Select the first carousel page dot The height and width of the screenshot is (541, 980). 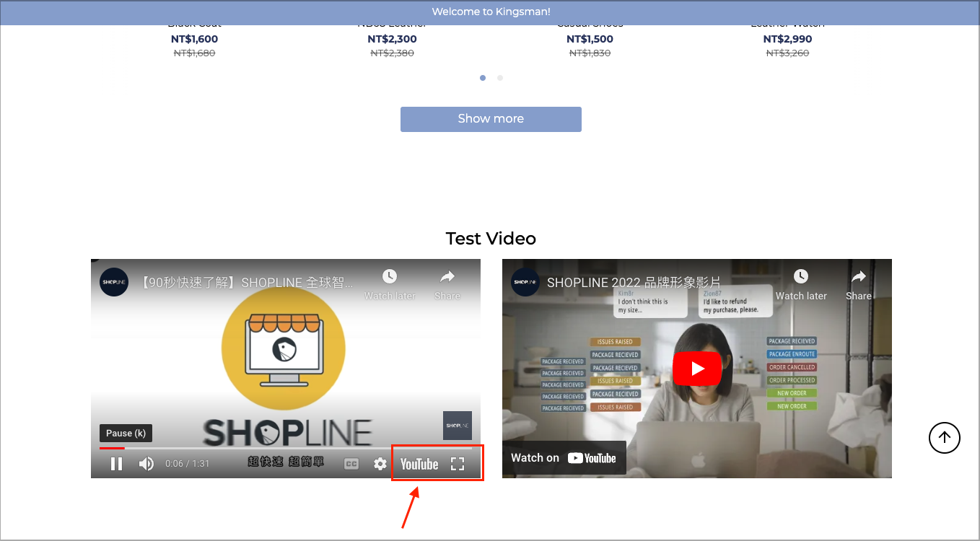[x=483, y=78]
